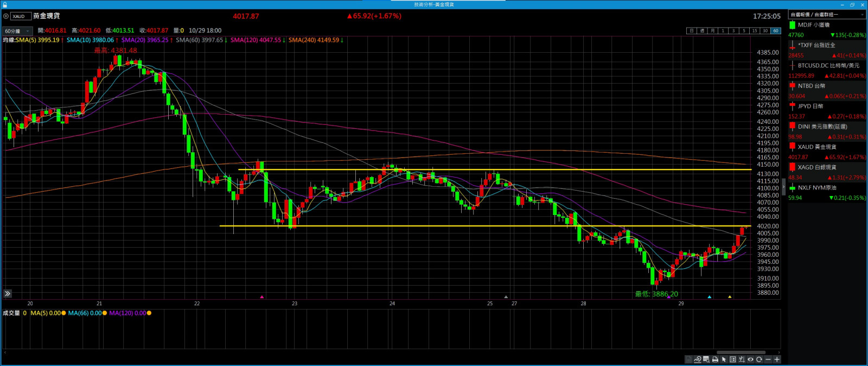Expand the 自選報價 watchlist group dropdown

pos(863,15)
